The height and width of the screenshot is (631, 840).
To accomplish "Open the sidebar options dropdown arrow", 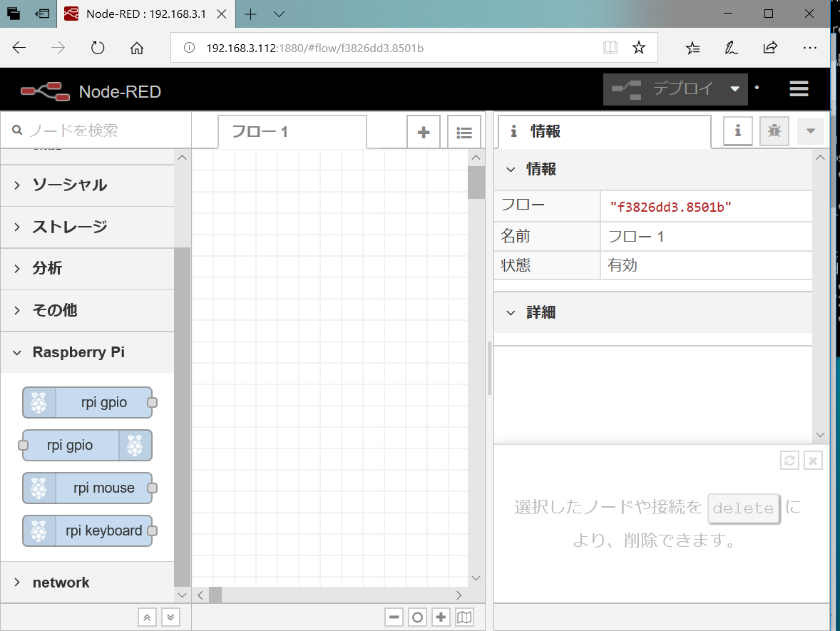I will 811,131.
